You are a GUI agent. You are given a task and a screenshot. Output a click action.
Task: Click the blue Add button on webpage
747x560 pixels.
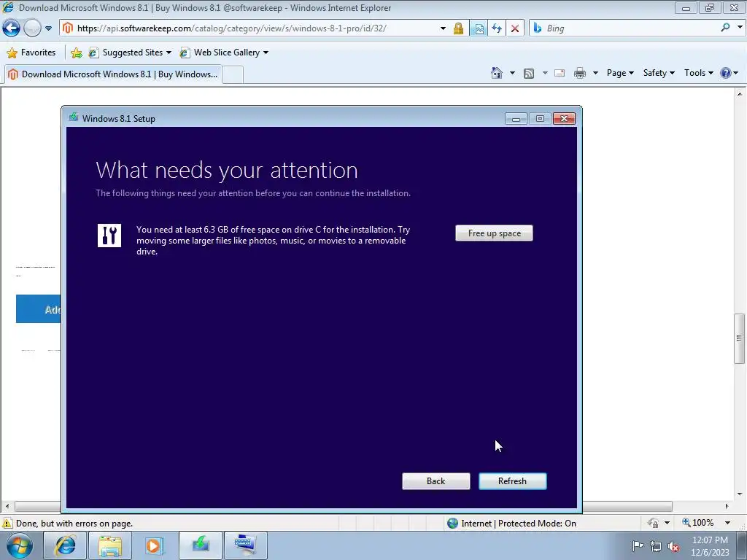(x=39, y=308)
